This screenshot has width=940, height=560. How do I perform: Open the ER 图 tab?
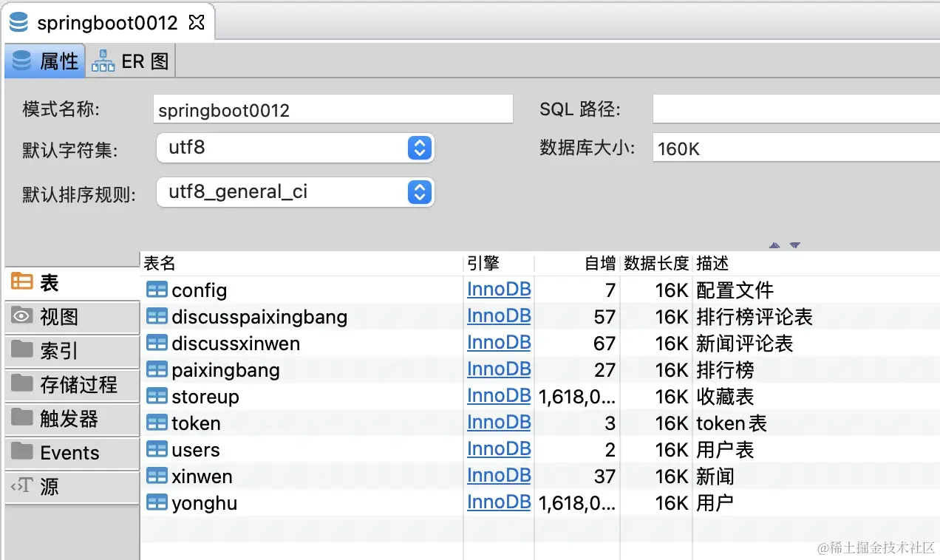(131, 61)
